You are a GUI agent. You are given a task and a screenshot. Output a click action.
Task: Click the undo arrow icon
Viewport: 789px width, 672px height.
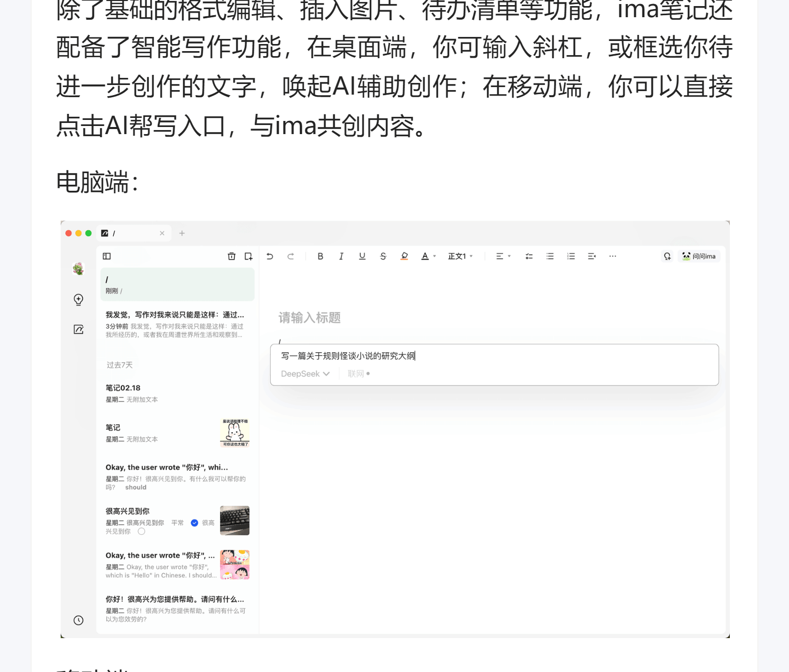point(270,257)
